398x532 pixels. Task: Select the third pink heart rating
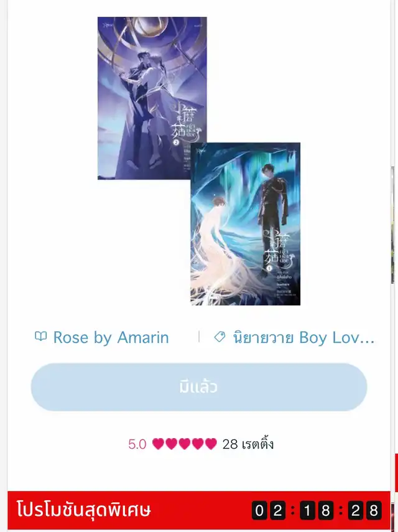[185, 444]
